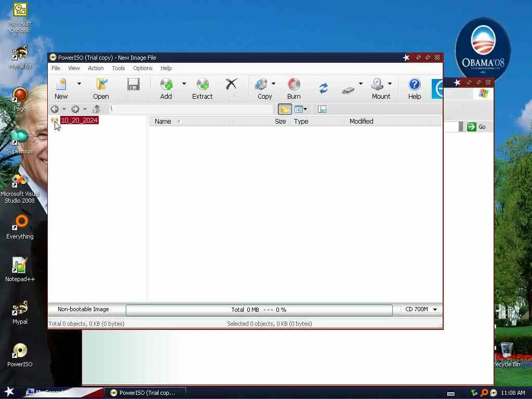Click the Delete X toolbar icon
The image size is (532, 399).
tap(232, 84)
